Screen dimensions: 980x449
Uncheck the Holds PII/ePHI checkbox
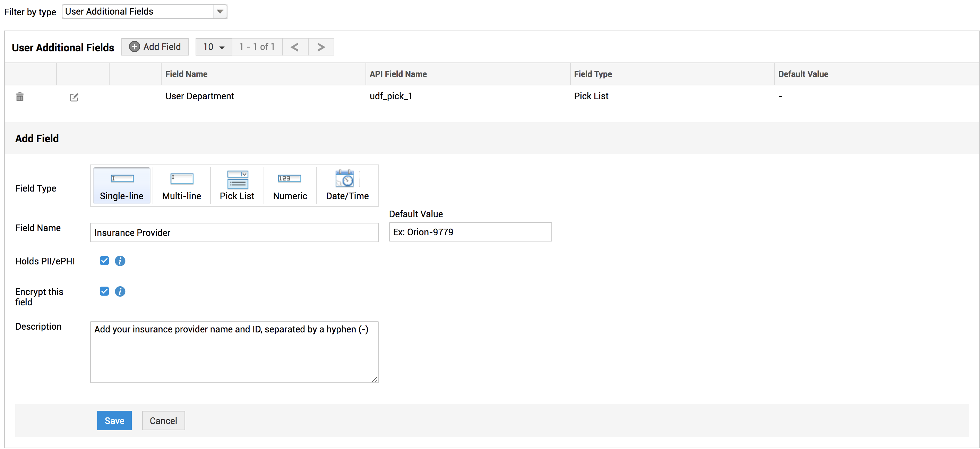pyautogui.click(x=104, y=261)
